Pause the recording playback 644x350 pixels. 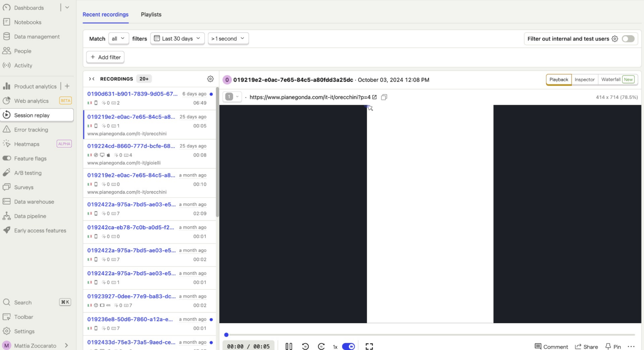[x=289, y=346]
